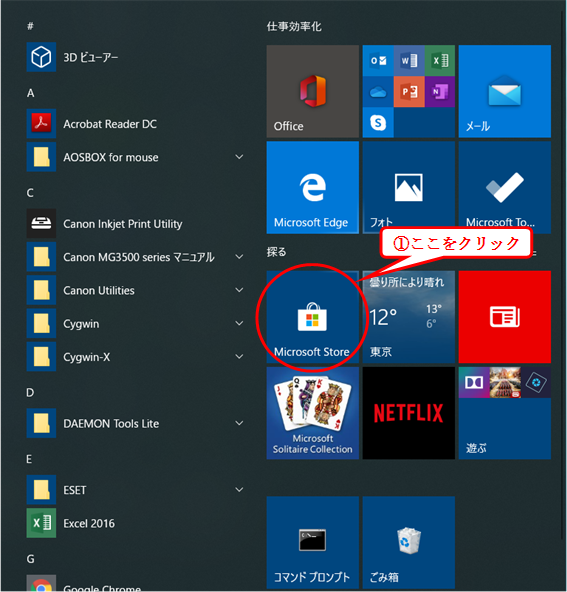567x592 pixels.
Task: Open the Netflix tile
Action: [x=409, y=413]
